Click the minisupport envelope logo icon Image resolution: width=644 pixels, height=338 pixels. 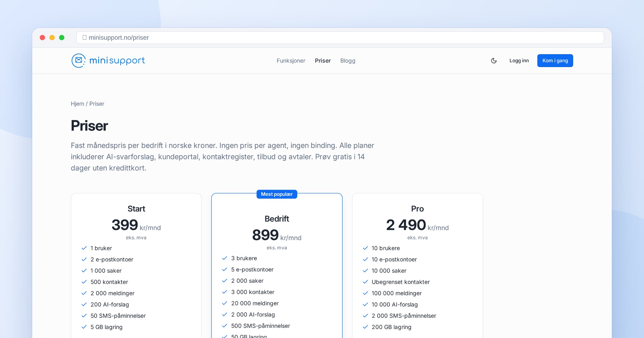tap(78, 61)
